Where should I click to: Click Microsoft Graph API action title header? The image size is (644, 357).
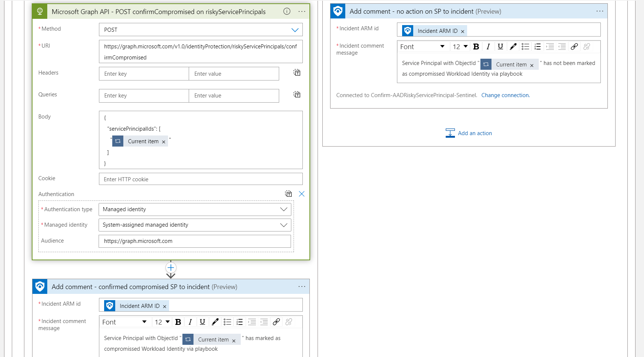click(x=171, y=11)
